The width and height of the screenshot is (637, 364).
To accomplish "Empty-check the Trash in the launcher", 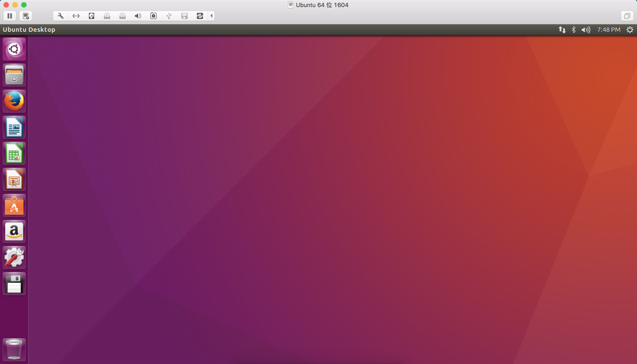I will tap(14, 349).
